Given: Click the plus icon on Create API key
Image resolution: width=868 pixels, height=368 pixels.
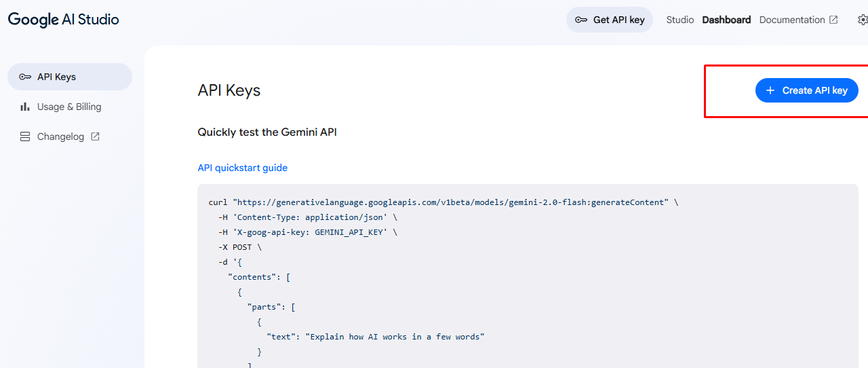Looking at the screenshot, I should (770, 90).
